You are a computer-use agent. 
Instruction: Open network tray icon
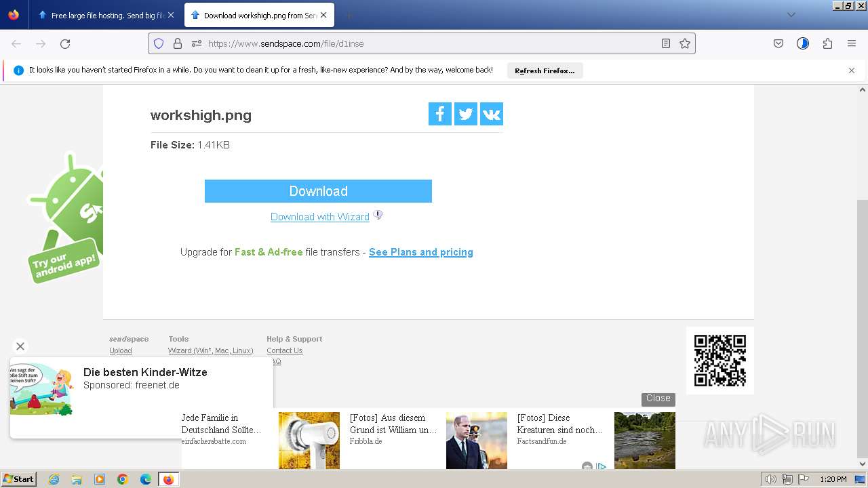pyautogui.click(x=787, y=479)
